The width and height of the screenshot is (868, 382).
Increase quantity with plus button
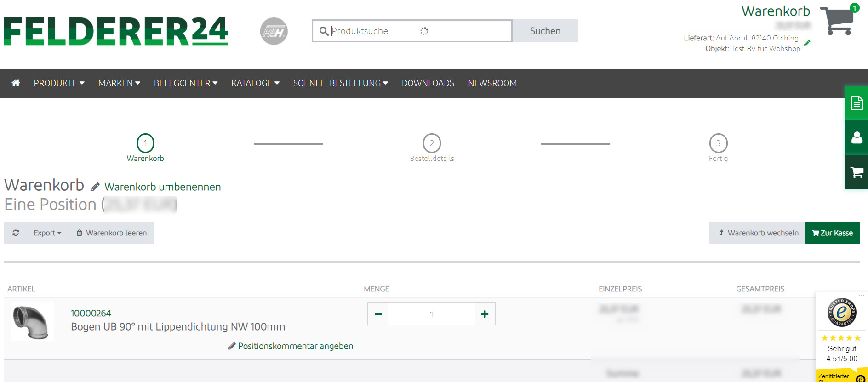[485, 314]
